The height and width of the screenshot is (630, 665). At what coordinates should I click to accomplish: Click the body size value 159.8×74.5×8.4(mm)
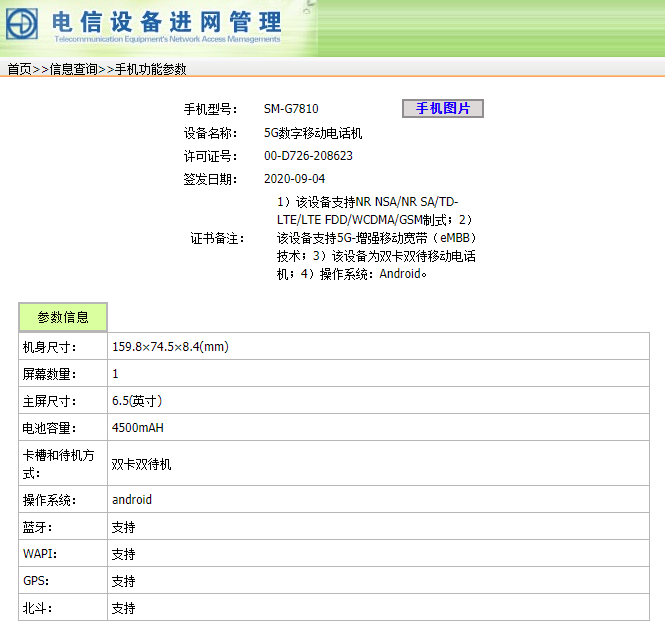pos(170,347)
